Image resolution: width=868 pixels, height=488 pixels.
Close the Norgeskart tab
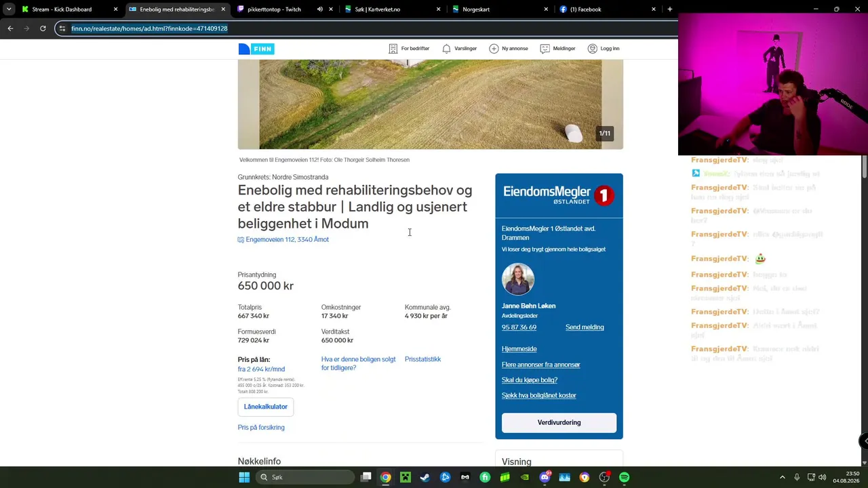546,9
